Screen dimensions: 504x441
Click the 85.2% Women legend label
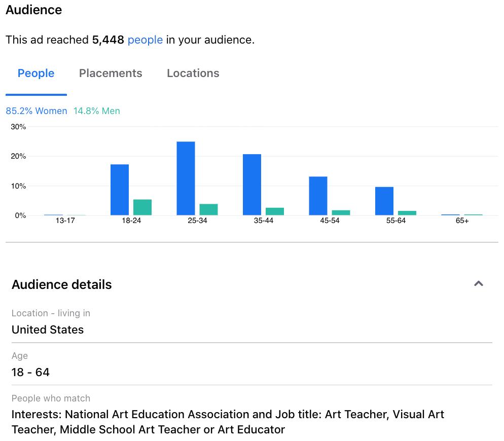pyautogui.click(x=37, y=111)
